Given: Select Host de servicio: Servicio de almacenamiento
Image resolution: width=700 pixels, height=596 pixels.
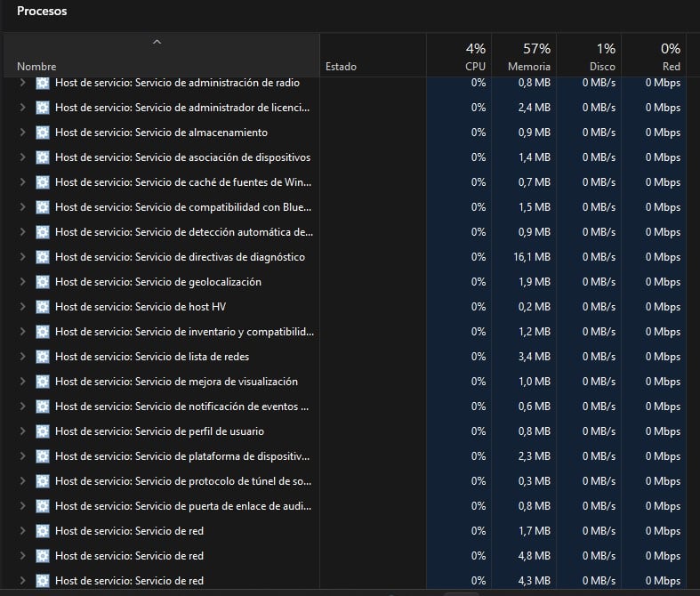Looking at the screenshot, I should (x=161, y=133).
